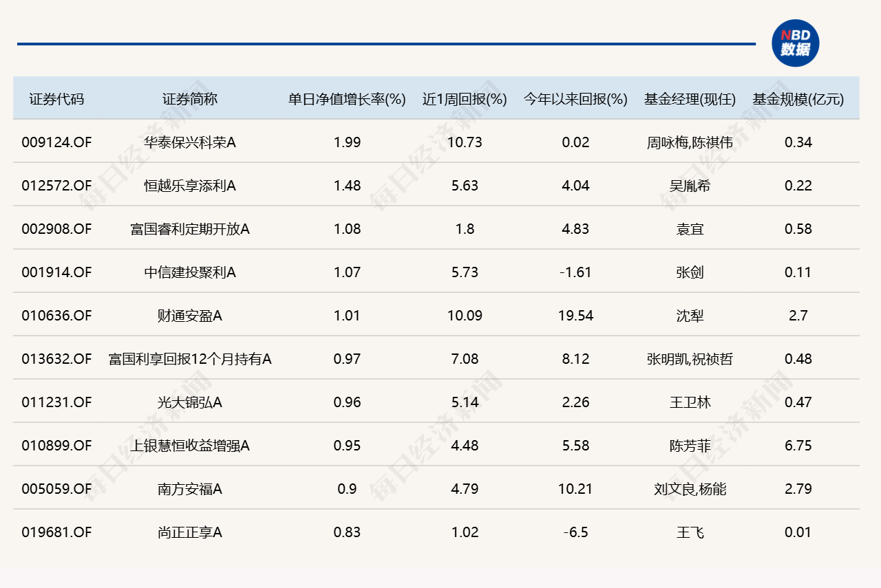
Task: Select fund code 010899.OF
Action: click(56, 446)
